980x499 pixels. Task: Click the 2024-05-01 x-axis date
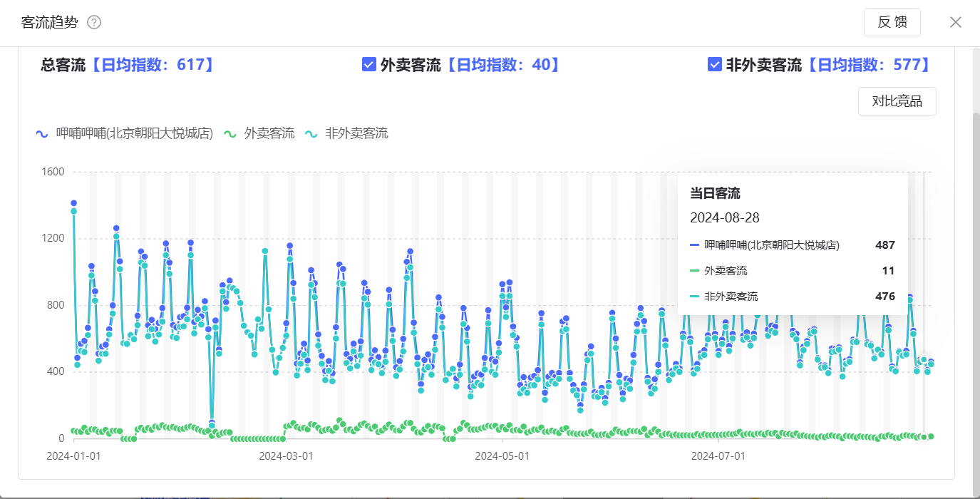click(502, 456)
